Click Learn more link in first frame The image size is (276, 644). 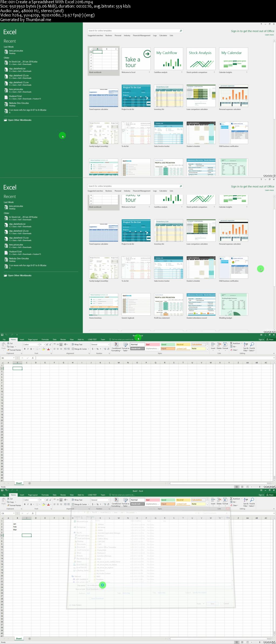point(269,35)
